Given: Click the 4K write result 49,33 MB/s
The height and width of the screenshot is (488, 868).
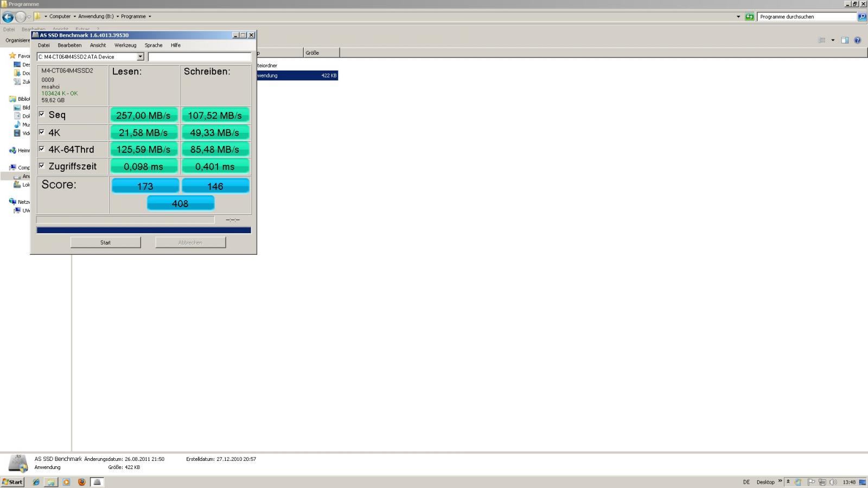Looking at the screenshot, I should [215, 132].
